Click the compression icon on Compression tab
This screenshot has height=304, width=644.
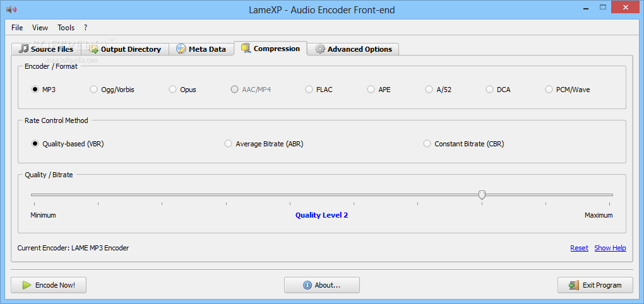pos(246,49)
